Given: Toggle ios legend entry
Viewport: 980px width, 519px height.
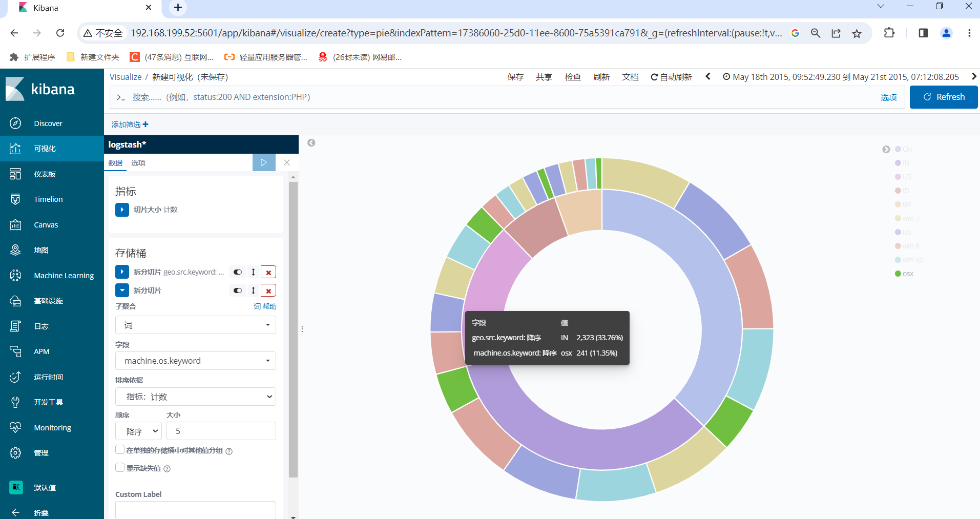Looking at the screenshot, I should click(x=903, y=232).
